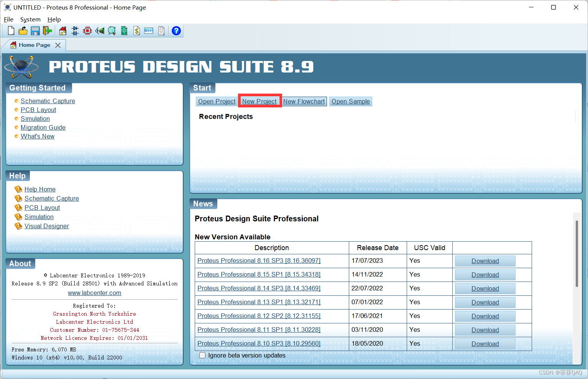Click the Open Project folder icon
Image resolution: width=588 pixels, height=379 pixels.
tap(23, 31)
